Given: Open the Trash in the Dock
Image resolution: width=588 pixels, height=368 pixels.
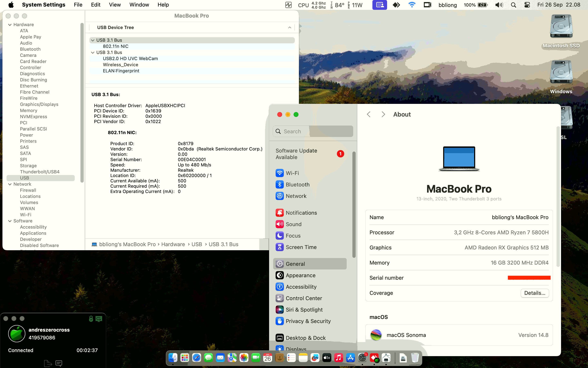Looking at the screenshot, I should (415, 358).
